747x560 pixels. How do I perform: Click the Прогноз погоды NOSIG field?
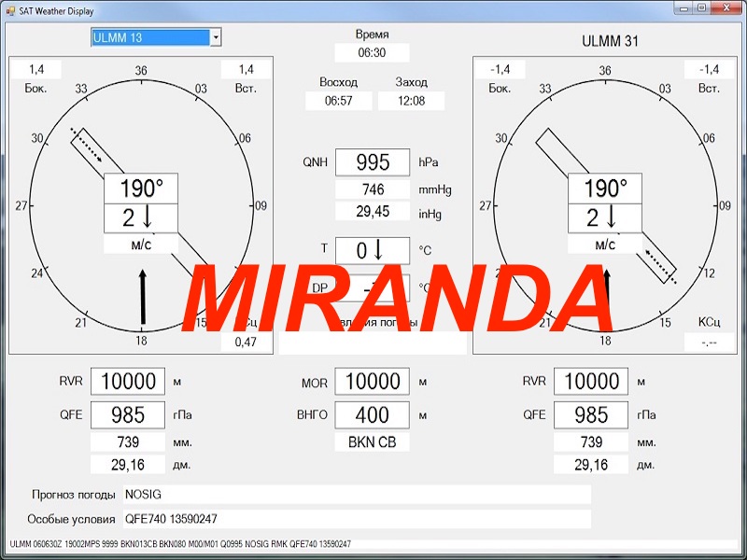pos(356,495)
